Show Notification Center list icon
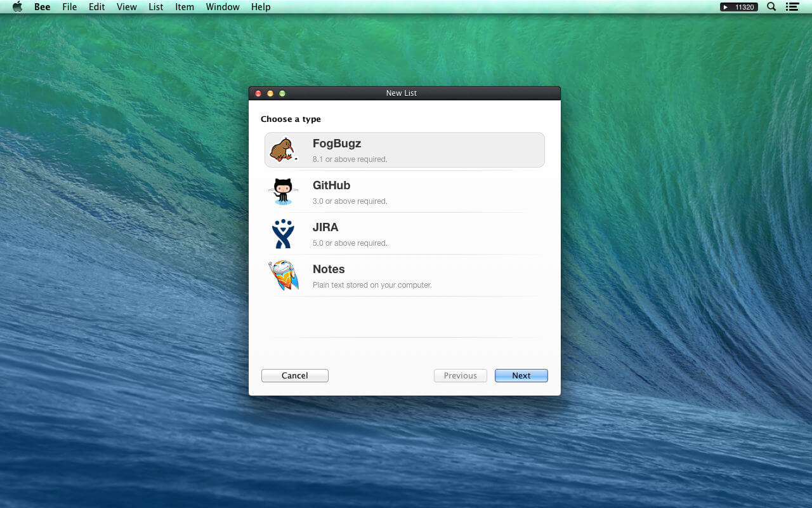 click(792, 6)
